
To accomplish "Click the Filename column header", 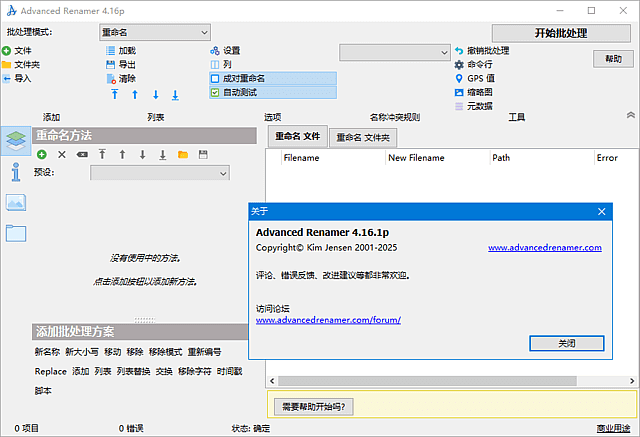I will point(301,158).
